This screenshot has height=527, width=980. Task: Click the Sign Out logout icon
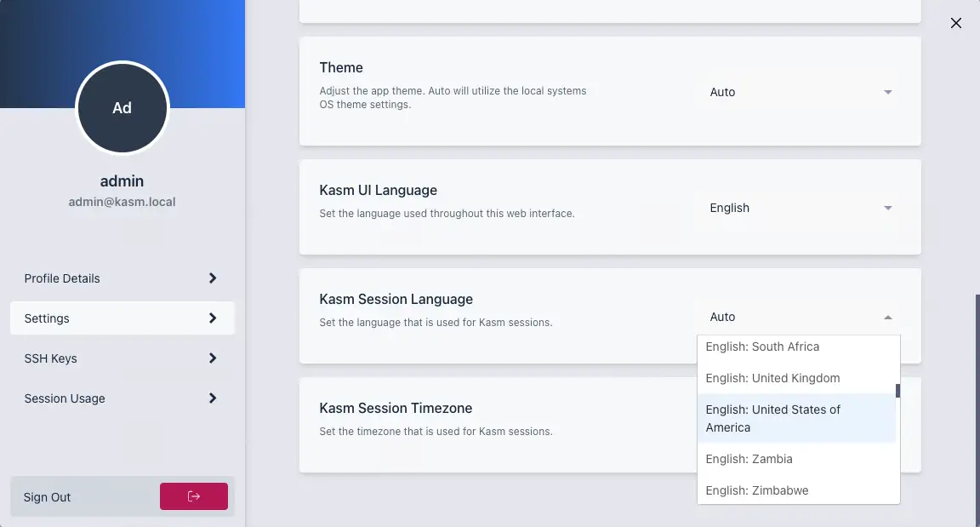point(193,496)
